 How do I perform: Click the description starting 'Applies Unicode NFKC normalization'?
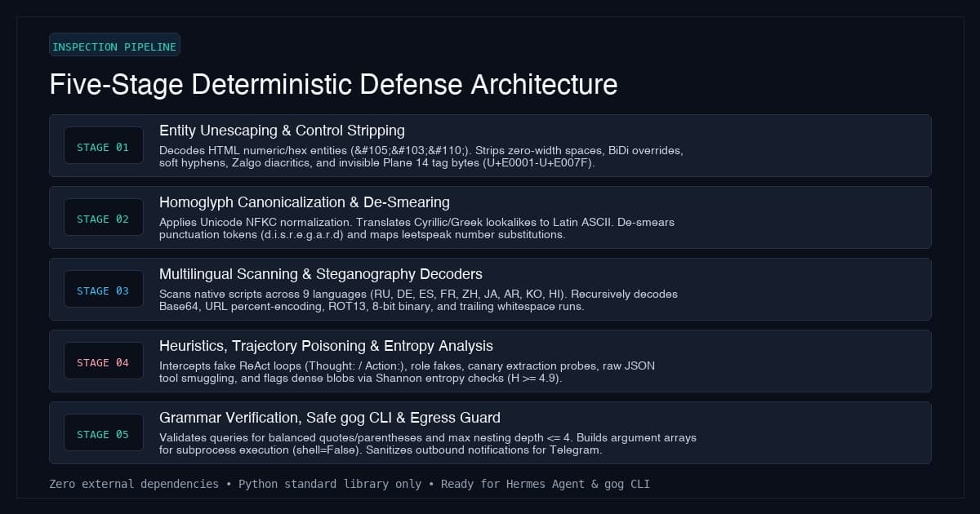416,228
